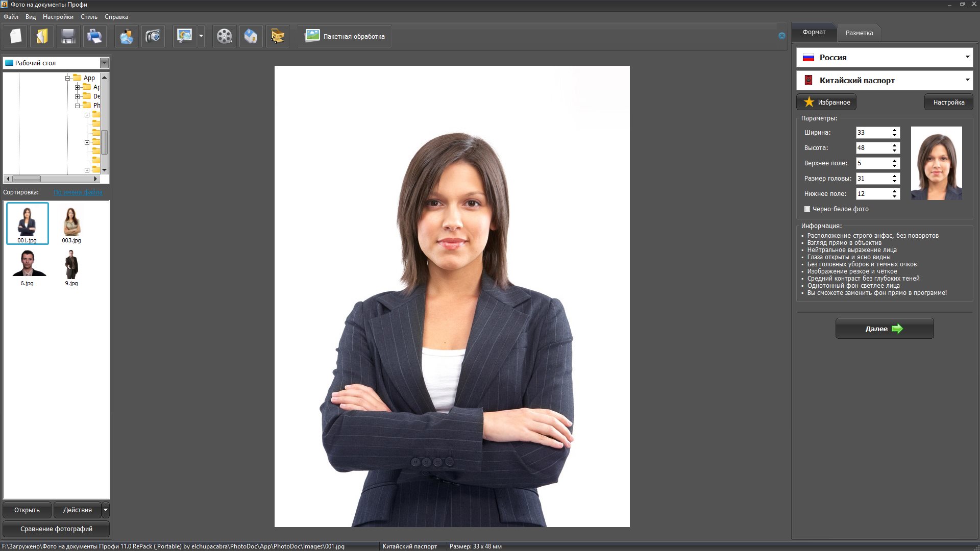
Task: Increase the Ширина value with up arrow
Action: click(x=894, y=130)
